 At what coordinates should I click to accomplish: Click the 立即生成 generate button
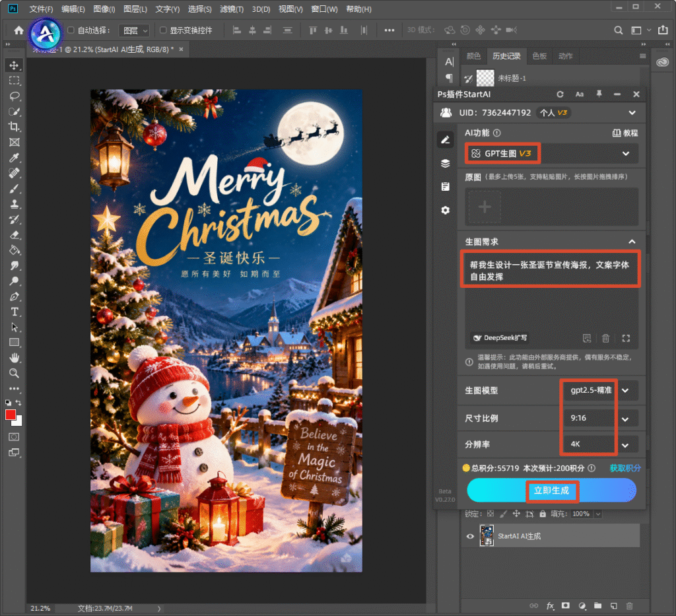point(551,491)
